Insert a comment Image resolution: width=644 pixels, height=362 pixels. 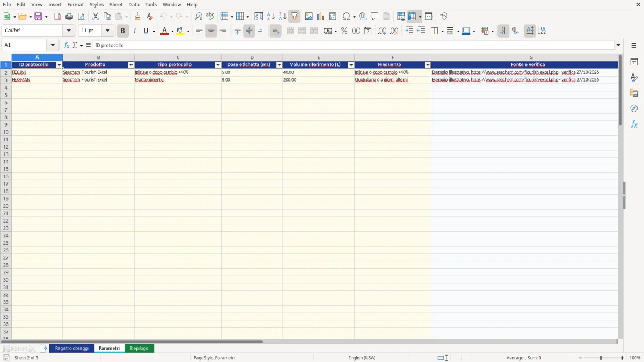[x=375, y=17]
